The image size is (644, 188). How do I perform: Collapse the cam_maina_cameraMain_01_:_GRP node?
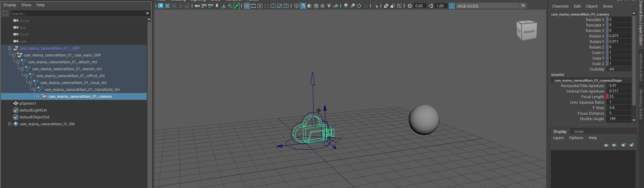(10, 48)
